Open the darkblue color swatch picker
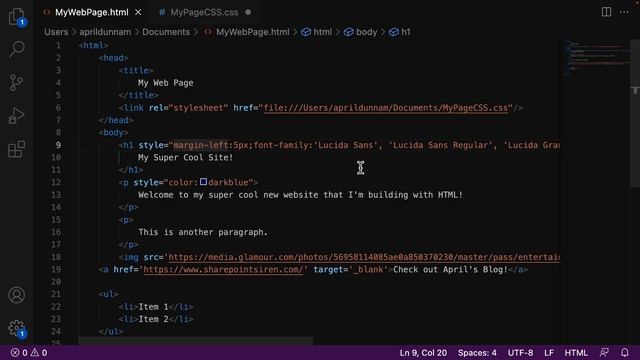640x360 pixels. [x=203, y=182]
